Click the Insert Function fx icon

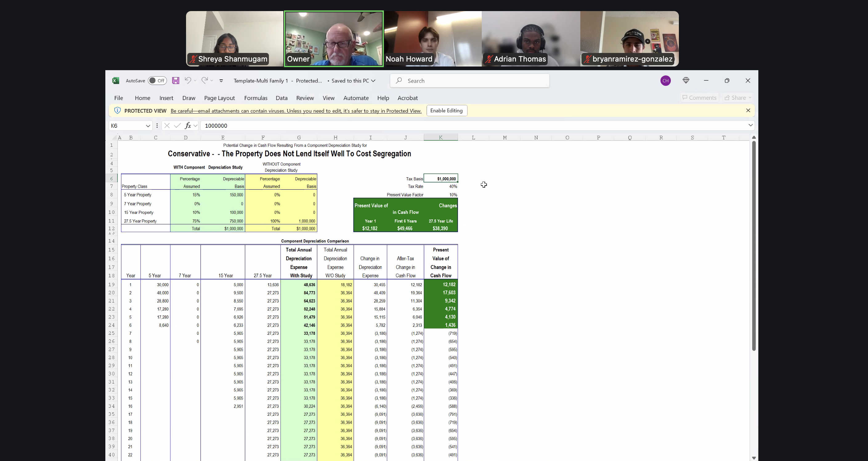pos(188,126)
